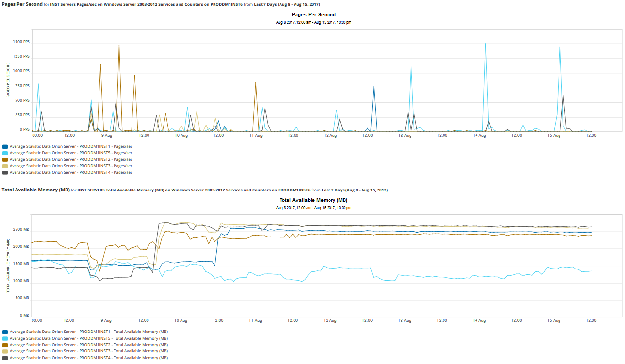The width and height of the screenshot is (625, 364).
Task: Click the date range subtitle under Pages Per Second title
Action: click(313, 23)
